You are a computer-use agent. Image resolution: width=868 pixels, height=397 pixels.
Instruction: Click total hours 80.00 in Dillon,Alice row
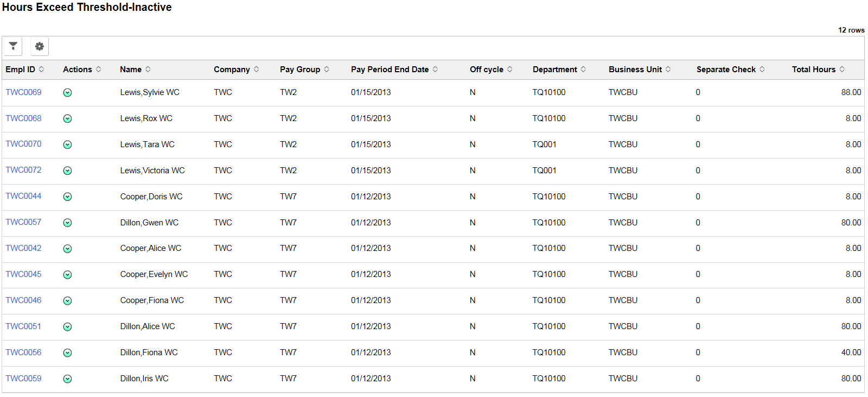(851, 326)
